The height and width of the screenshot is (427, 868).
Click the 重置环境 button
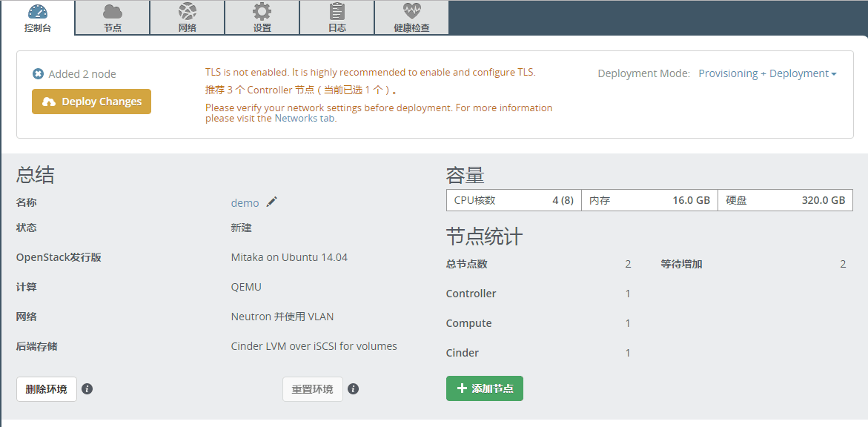coord(313,388)
